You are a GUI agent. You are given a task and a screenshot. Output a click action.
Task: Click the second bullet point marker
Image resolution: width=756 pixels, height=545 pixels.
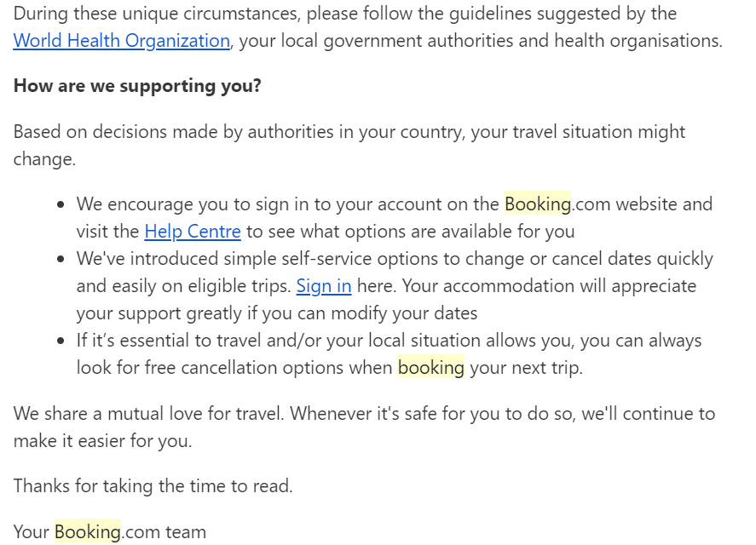61,259
